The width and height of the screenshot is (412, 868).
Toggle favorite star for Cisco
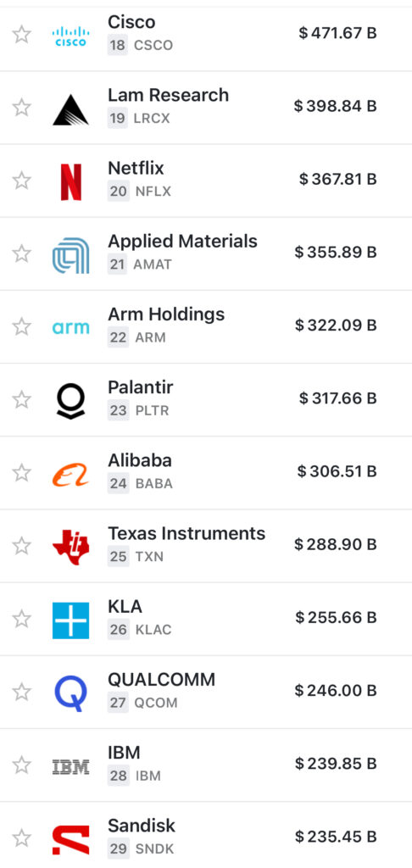[21, 34]
